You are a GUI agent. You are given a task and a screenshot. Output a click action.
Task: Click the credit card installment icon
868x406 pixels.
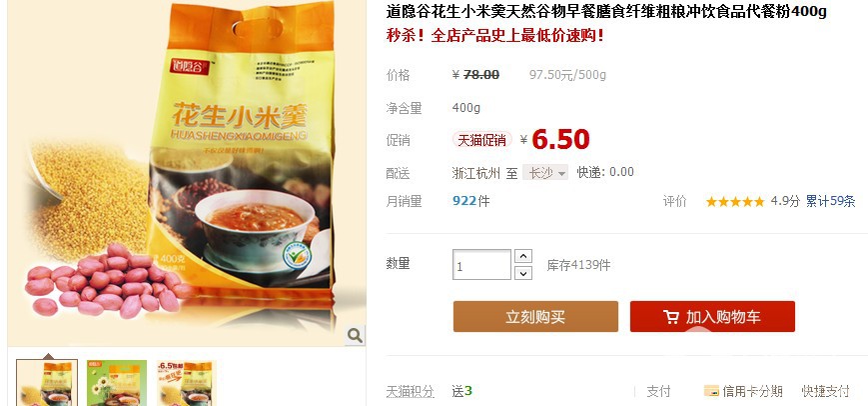[x=711, y=391]
